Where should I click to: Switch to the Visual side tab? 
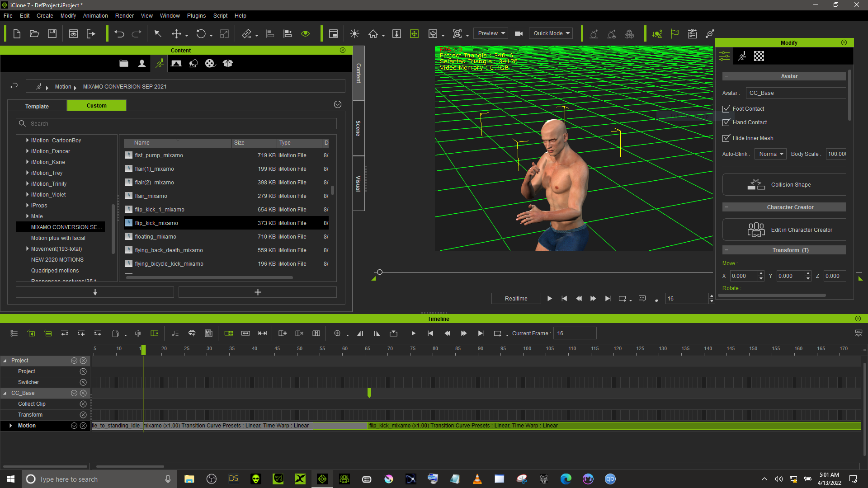click(358, 184)
